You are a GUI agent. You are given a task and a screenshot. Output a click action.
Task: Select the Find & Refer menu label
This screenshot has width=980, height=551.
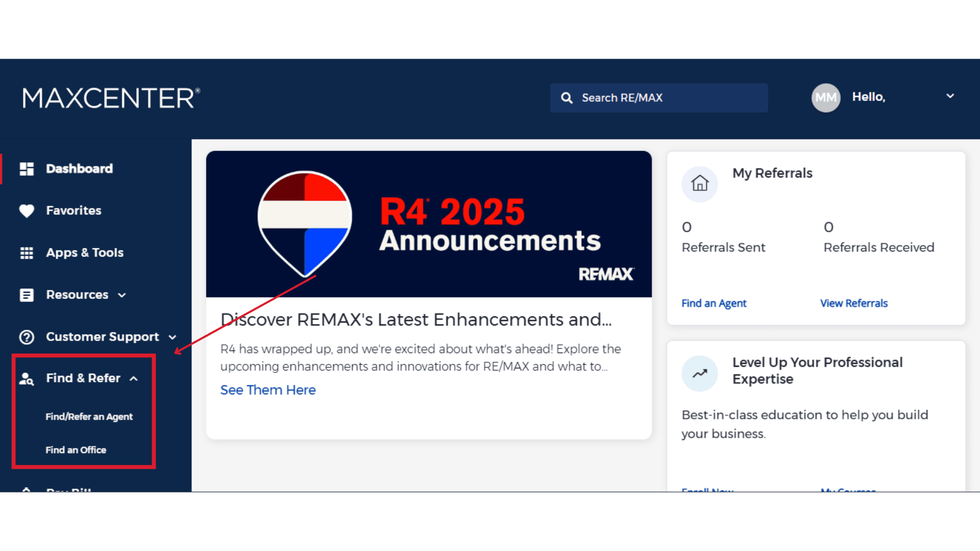tap(83, 378)
